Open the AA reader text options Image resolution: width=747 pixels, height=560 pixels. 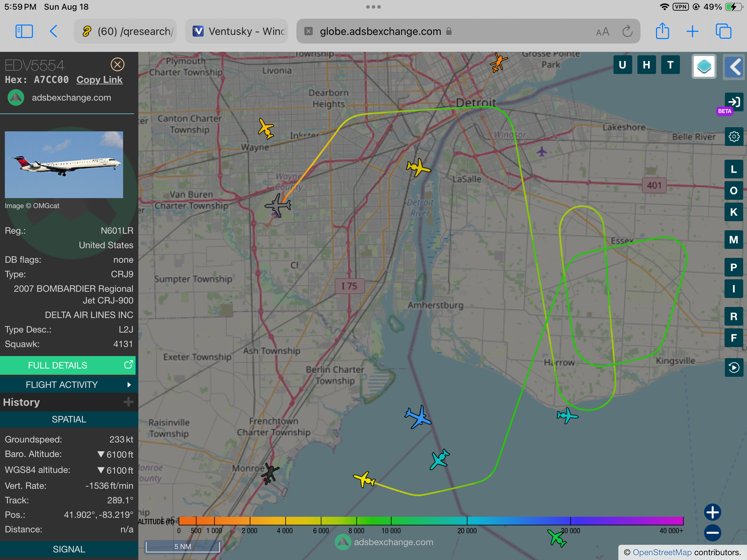tap(602, 32)
